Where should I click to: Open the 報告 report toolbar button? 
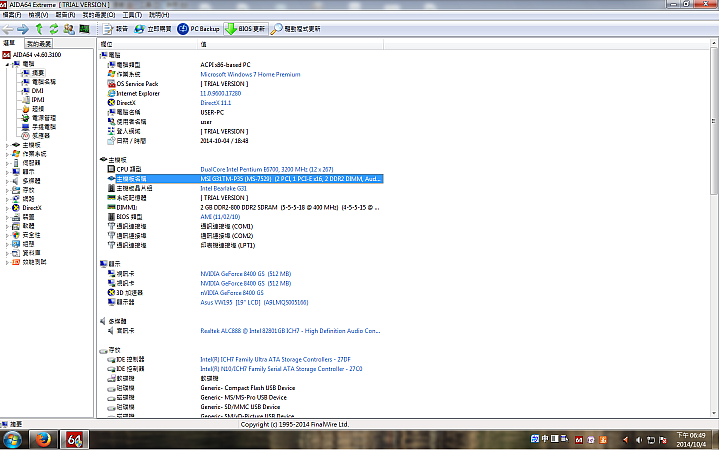tap(115, 29)
